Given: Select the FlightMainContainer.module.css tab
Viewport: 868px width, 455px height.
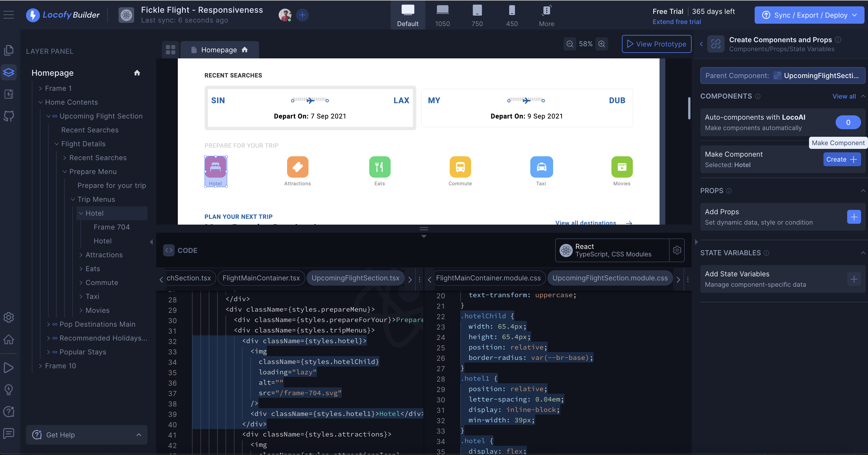Looking at the screenshot, I should (x=489, y=278).
